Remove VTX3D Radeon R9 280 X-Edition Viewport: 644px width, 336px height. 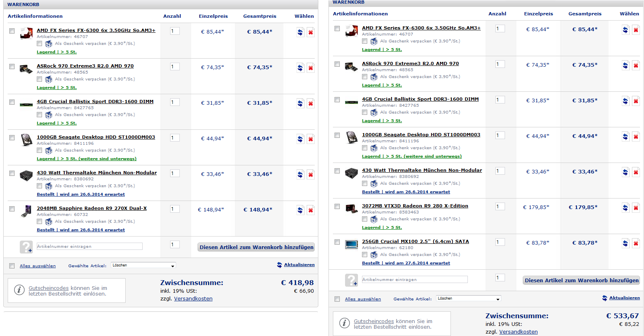(636, 208)
